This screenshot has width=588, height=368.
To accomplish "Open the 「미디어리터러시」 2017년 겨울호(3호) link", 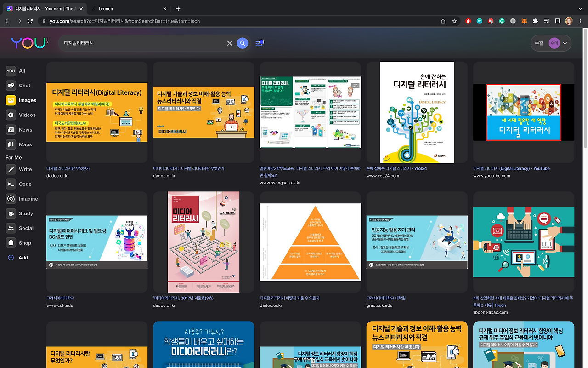I will [x=183, y=299].
